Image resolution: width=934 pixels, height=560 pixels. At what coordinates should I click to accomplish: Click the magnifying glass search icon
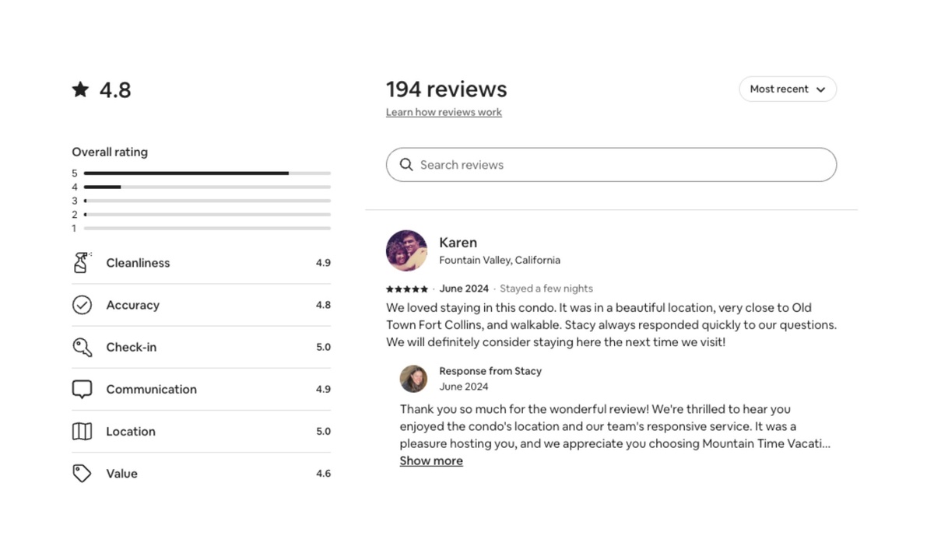coord(406,165)
